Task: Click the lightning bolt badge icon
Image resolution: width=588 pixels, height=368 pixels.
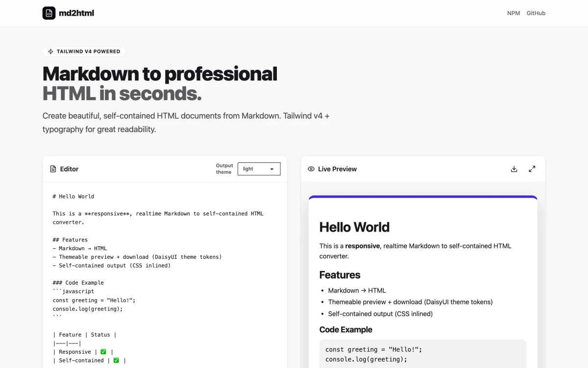Action: coord(50,52)
